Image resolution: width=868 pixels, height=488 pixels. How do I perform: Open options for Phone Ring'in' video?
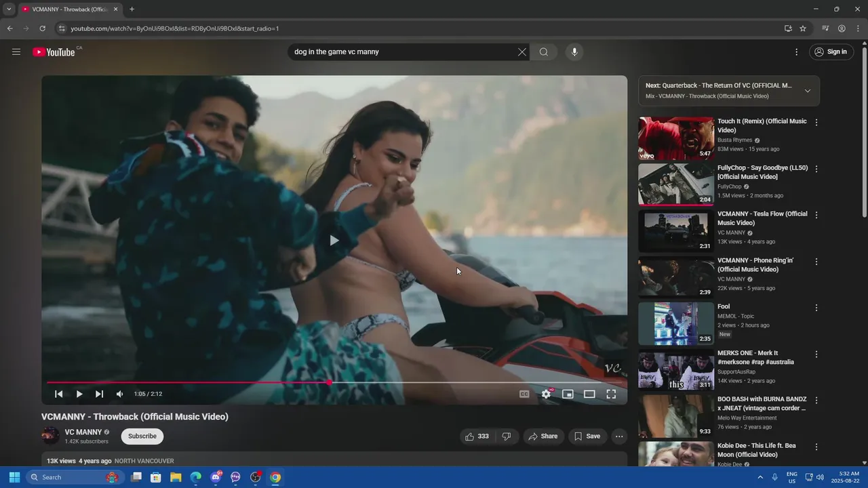816,262
